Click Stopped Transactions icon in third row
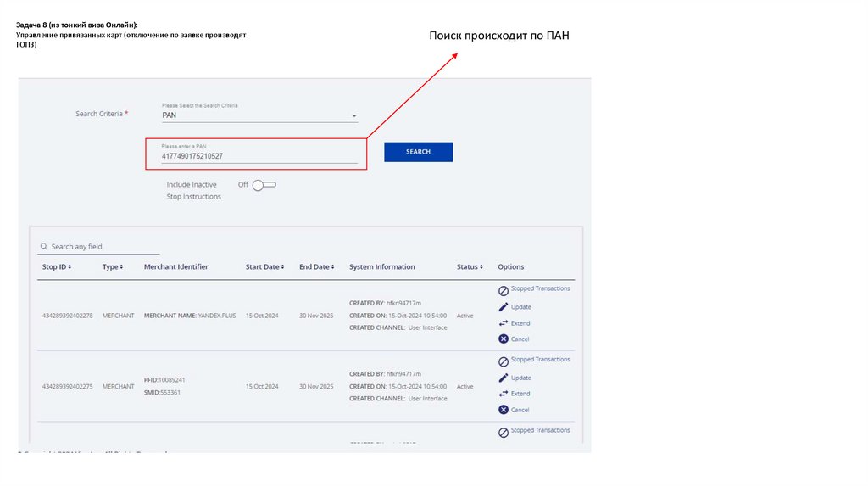Screen dimensions: 868x487 [504, 433]
